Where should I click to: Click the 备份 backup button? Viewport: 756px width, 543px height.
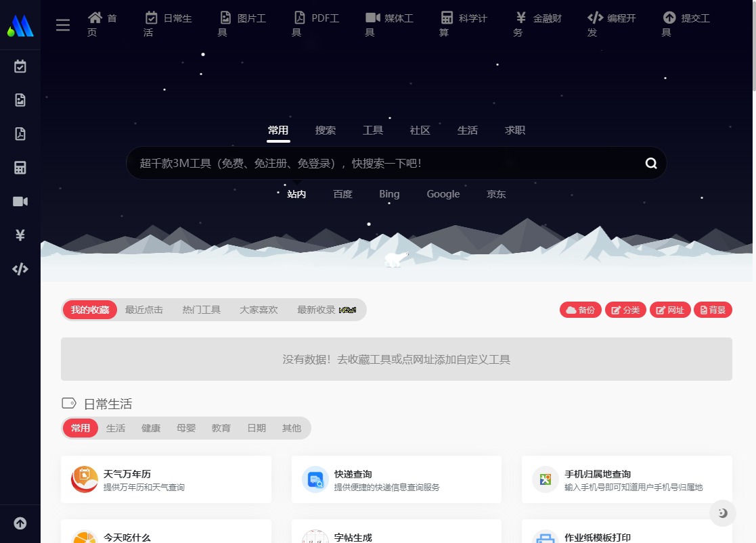tap(581, 310)
